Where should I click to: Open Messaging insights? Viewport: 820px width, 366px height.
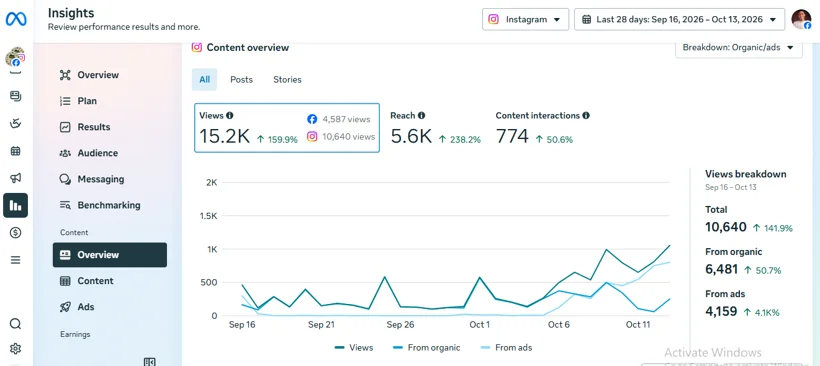click(x=110, y=179)
